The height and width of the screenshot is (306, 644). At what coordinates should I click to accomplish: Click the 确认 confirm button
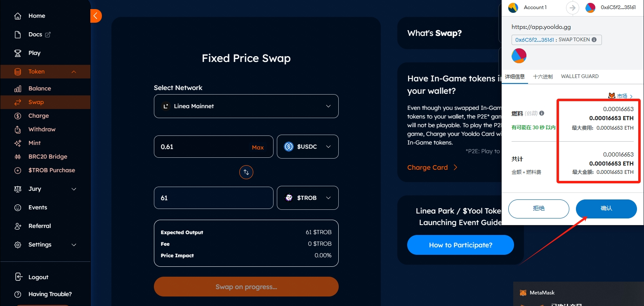pyautogui.click(x=606, y=209)
